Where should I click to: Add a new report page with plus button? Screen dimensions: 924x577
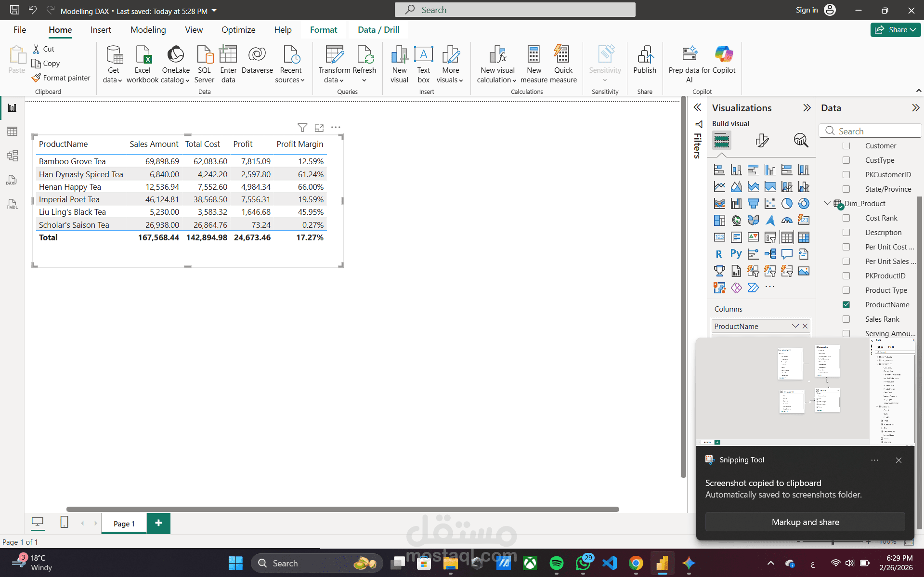point(158,523)
